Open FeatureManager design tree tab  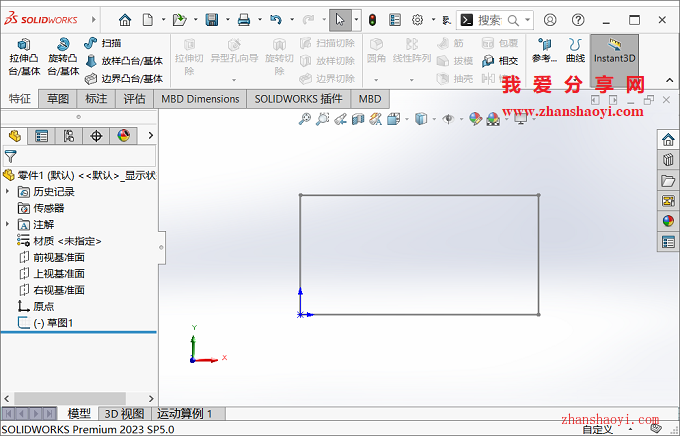15,136
